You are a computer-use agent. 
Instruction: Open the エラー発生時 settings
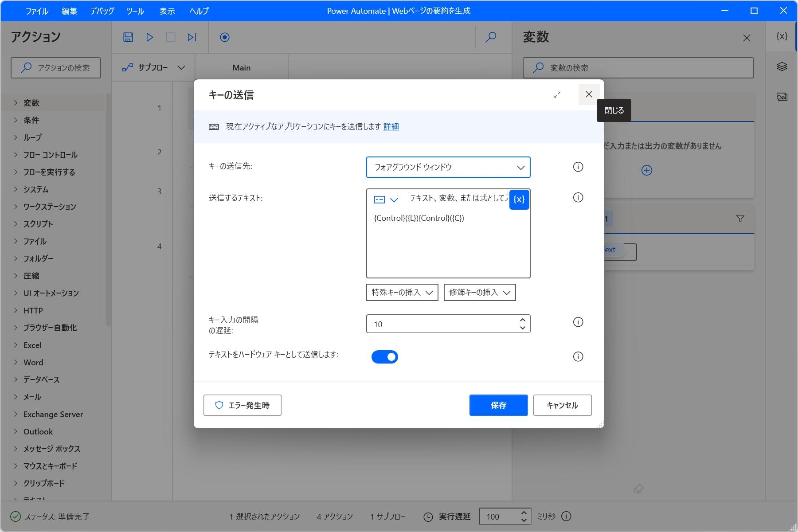pyautogui.click(x=242, y=405)
